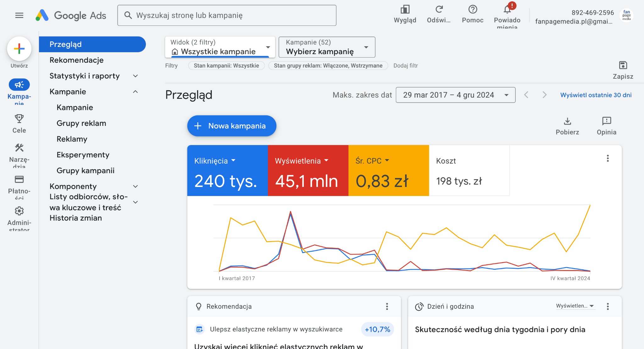Select the Kampanie section in left icon bar
The width and height of the screenshot is (644, 349).
[x=19, y=85]
